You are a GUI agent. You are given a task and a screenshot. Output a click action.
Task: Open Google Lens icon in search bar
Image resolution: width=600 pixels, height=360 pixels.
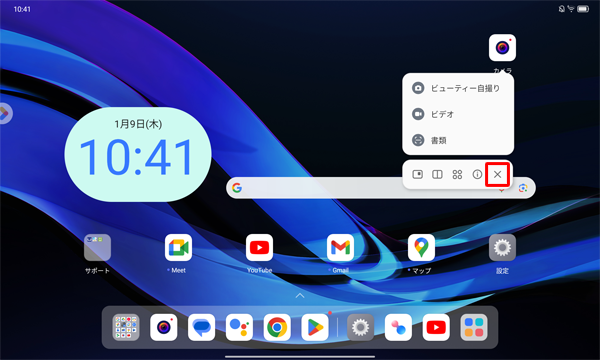(523, 188)
